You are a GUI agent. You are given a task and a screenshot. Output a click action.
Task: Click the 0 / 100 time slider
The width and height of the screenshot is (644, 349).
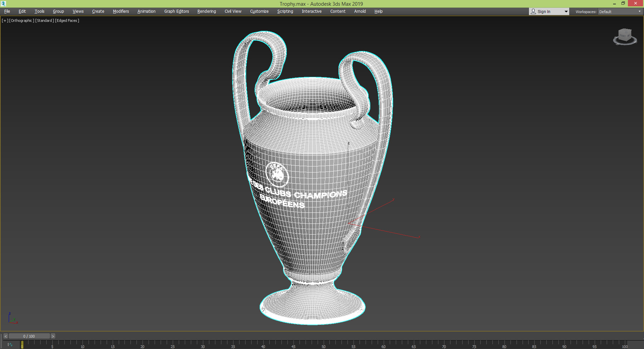point(29,336)
